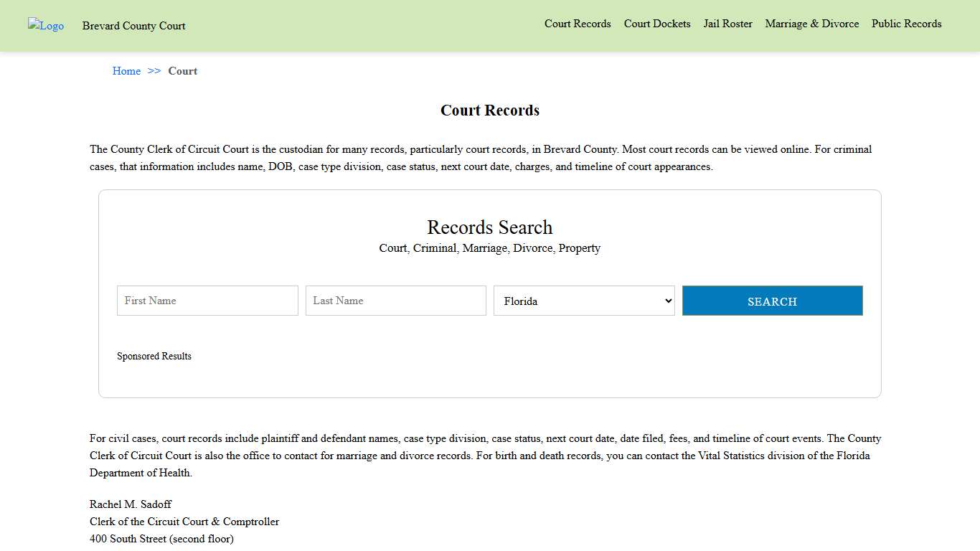Select the Rachel M. Sadoff clerk name

[x=130, y=504]
